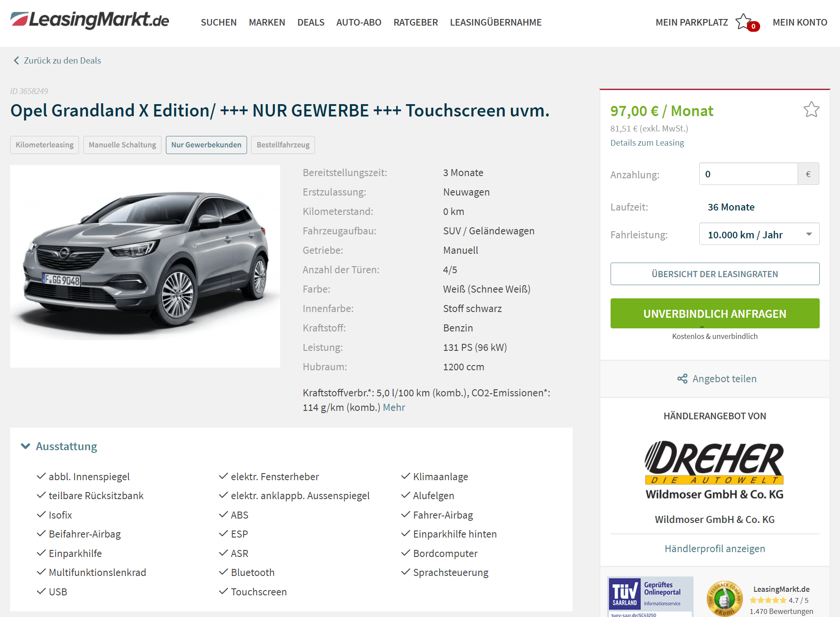Click the euro symbol in the Anzahlung field
Screen dimensions: 840x617
tap(808, 174)
